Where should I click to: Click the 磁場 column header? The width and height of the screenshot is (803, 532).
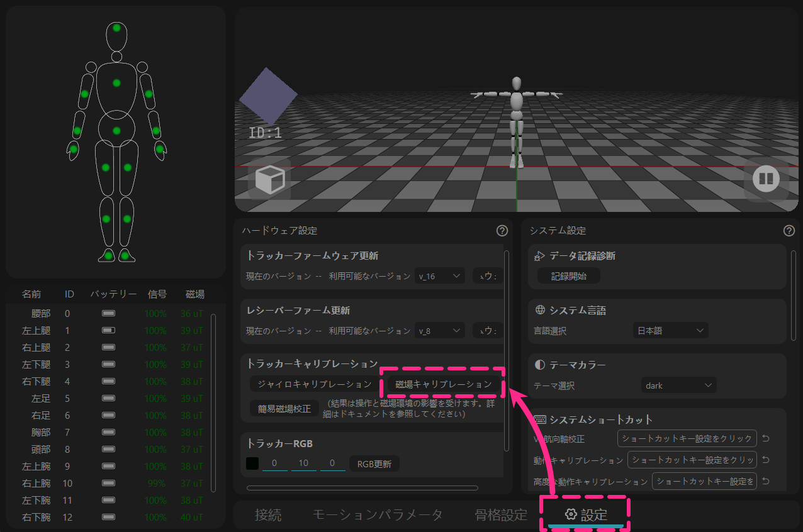click(195, 294)
